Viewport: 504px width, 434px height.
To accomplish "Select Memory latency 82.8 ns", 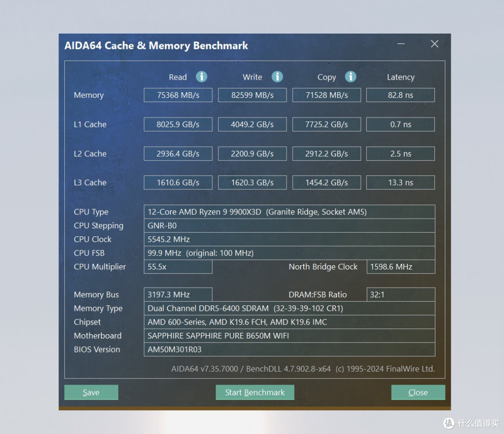I will [400, 95].
